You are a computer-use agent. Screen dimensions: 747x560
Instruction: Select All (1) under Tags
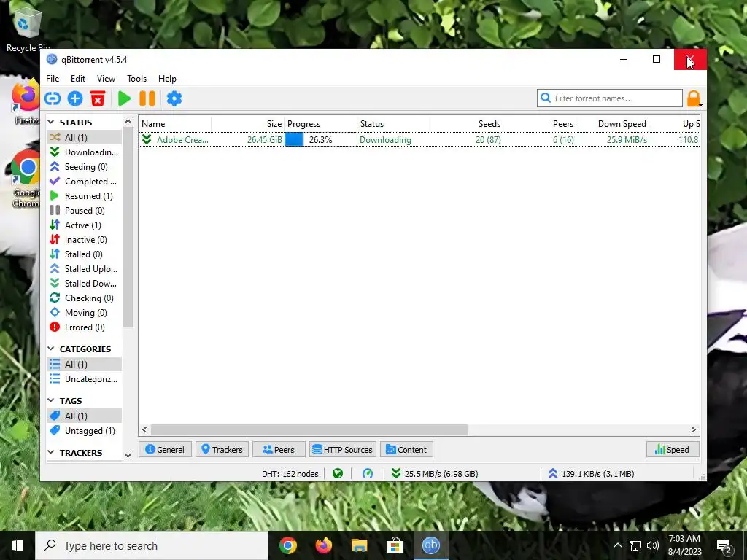(x=85, y=416)
